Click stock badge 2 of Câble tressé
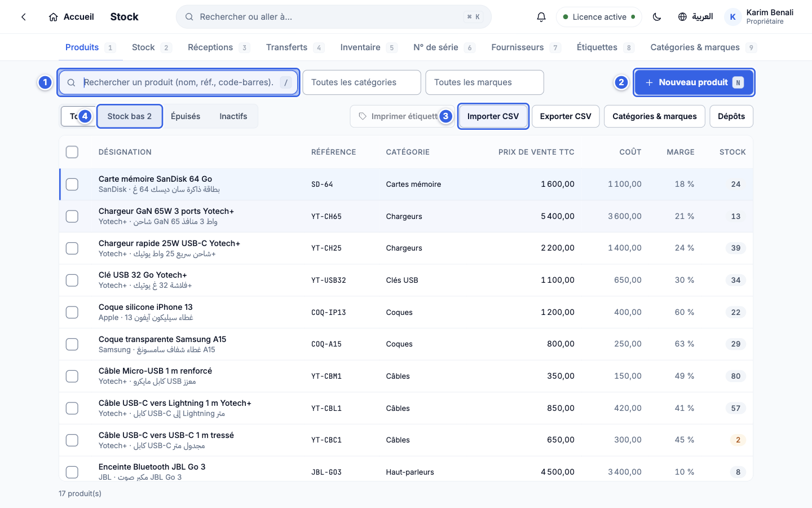This screenshot has height=508, width=812. pyautogui.click(x=738, y=440)
